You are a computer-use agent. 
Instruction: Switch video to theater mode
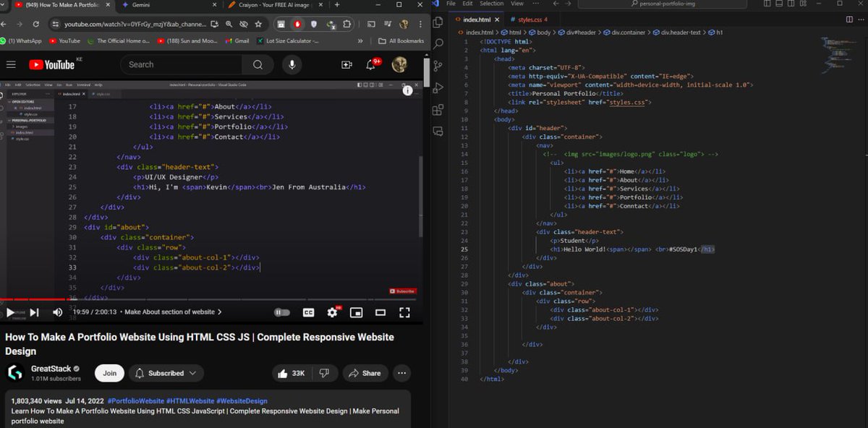point(380,312)
